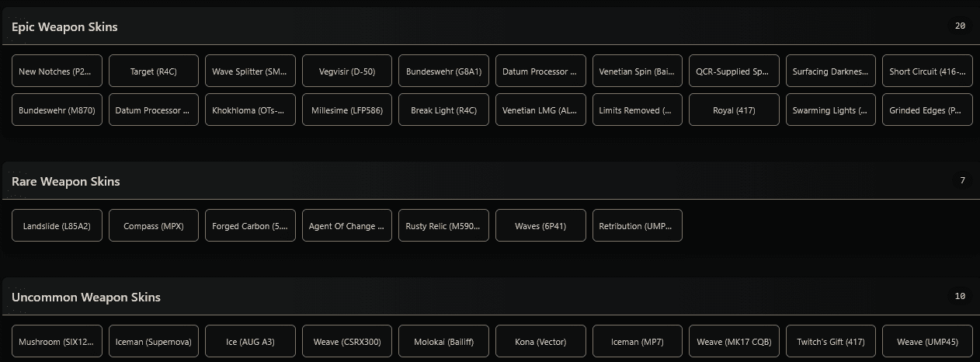Open the Bundeswehr (M870) skin
The width and height of the screenshot is (980, 362).
click(57, 110)
